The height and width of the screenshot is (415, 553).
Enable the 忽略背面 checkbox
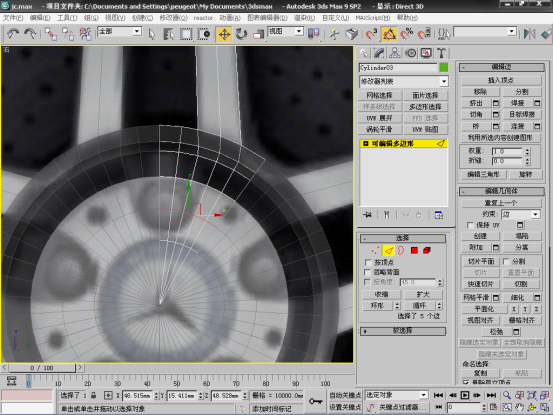coord(367,272)
